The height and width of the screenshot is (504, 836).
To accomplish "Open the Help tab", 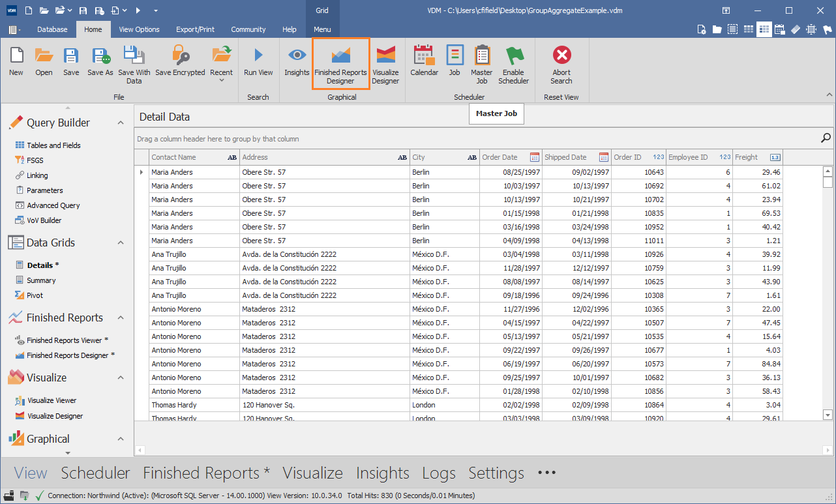I will coord(290,29).
